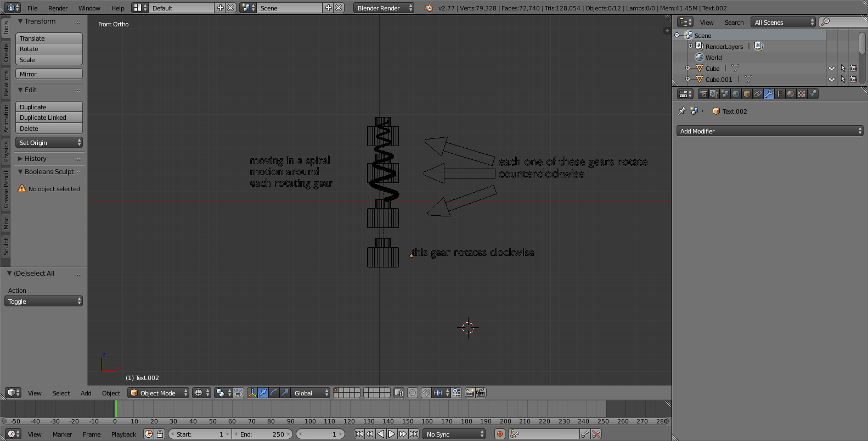Viewport: 868px width, 441px height.
Task: Jump to the last frame in timeline
Action: [414, 434]
